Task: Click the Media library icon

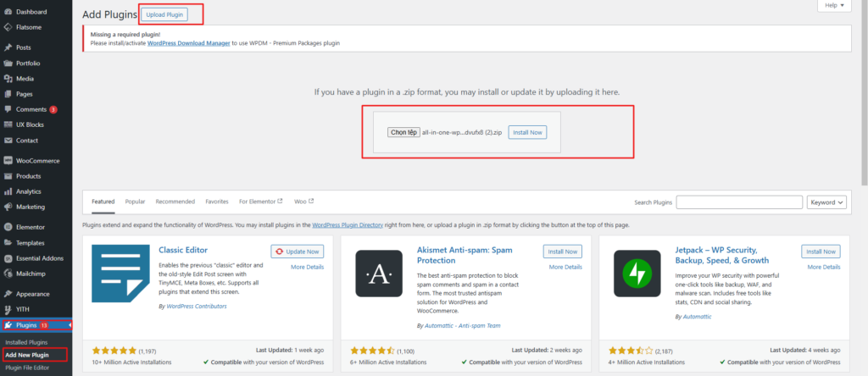Action: click(x=8, y=79)
